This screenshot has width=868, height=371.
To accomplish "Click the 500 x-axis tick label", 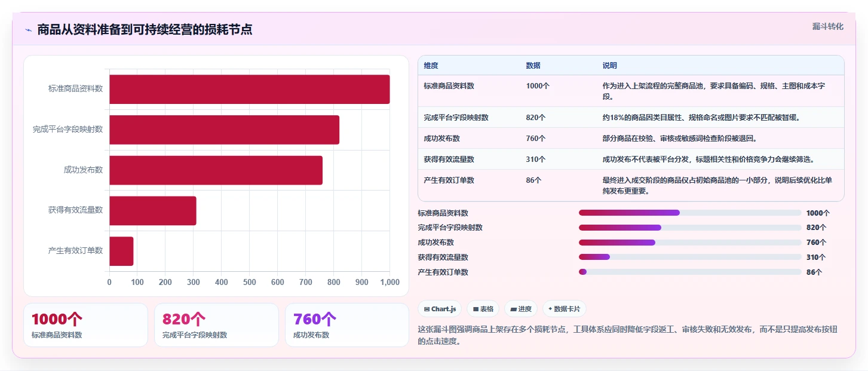I will point(250,283).
